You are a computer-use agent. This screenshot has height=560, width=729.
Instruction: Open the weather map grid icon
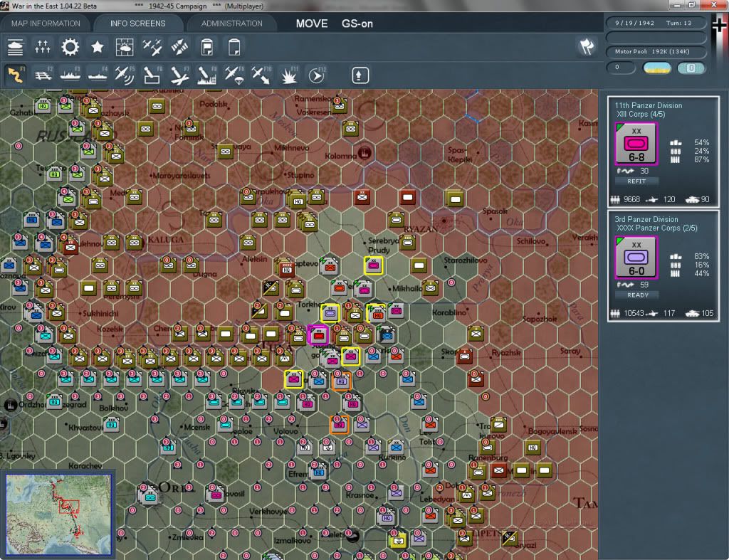pos(125,48)
